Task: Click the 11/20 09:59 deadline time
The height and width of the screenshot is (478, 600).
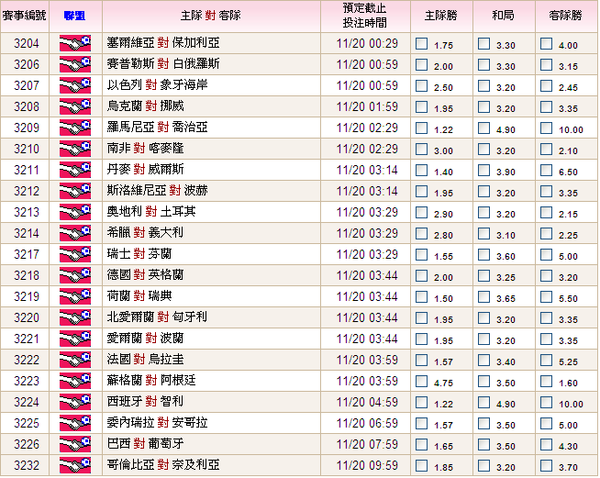Action: coord(367,465)
